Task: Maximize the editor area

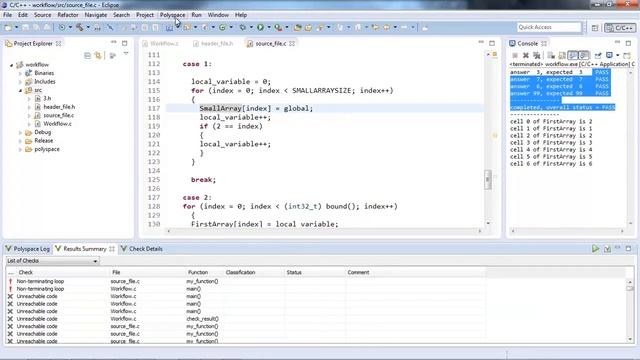Action: coord(492,43)
